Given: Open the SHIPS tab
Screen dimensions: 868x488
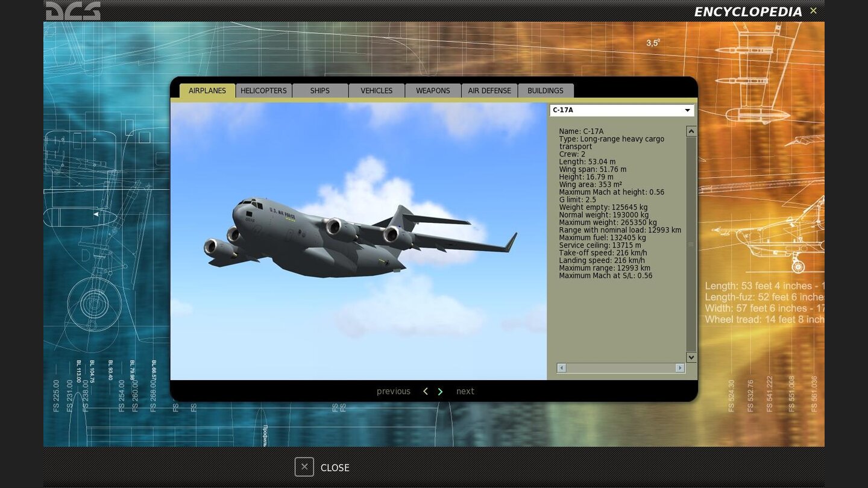Looking at the screenshot, I should point(320,90).
